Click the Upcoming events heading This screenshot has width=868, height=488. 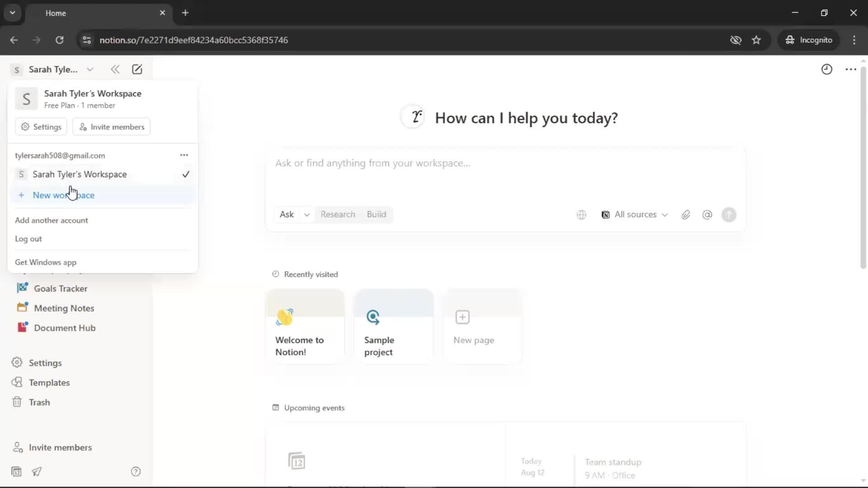(314, 408)
